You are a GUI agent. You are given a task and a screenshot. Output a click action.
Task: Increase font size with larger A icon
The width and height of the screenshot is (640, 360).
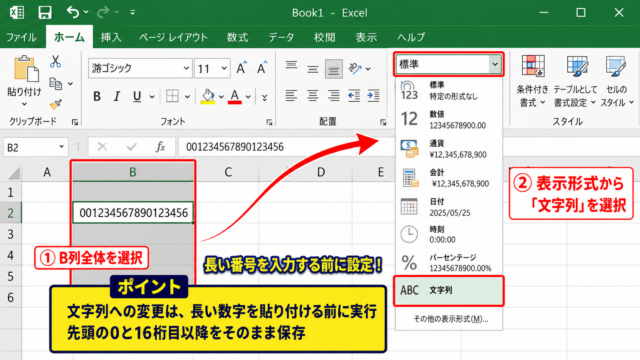241,68
